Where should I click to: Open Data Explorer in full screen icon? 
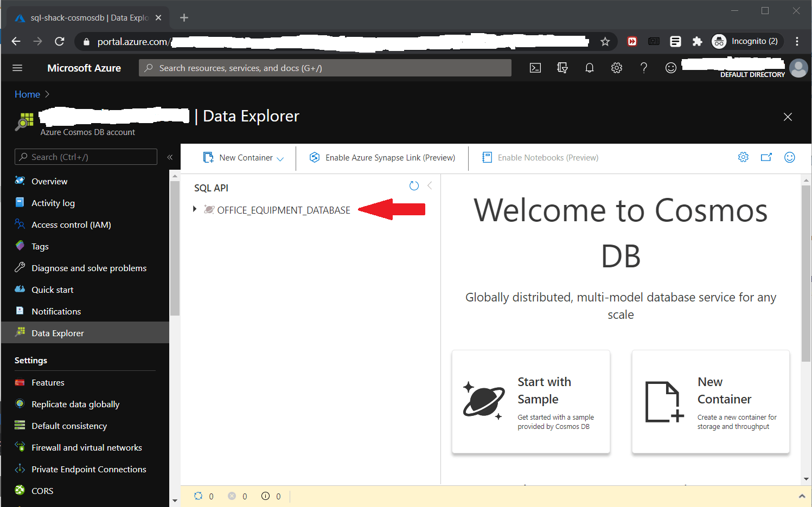click(x=766, y=157)
